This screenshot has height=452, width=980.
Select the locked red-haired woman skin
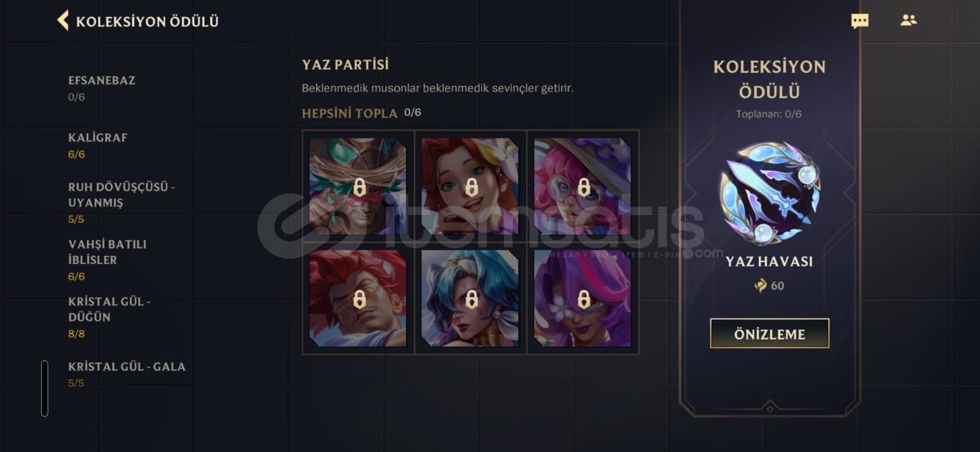tap(470, 186)
